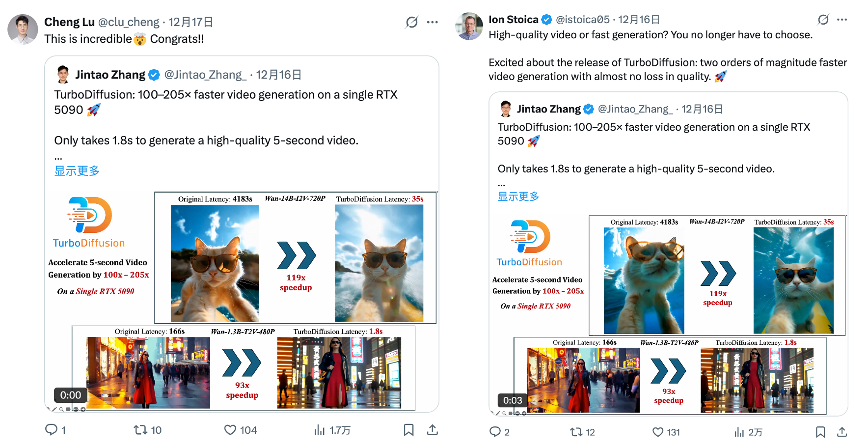Open the more options menu on Cheng Lu's tweet
This screenshot has width=868, height=448.
tap(433, 22)
